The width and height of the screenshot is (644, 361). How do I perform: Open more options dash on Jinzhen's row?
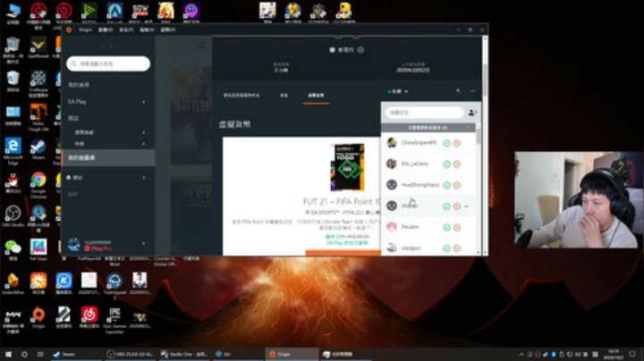(x=466, y=206)
